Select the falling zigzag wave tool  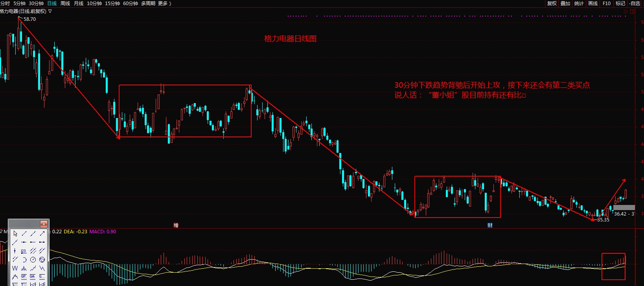[42, 268]
